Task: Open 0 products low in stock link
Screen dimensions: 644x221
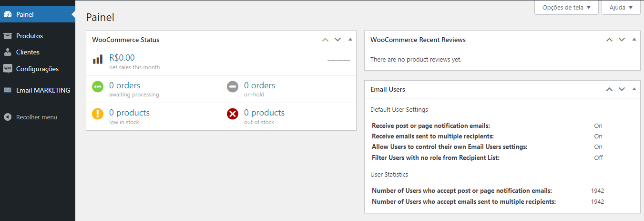Action: tap(129, 113)
